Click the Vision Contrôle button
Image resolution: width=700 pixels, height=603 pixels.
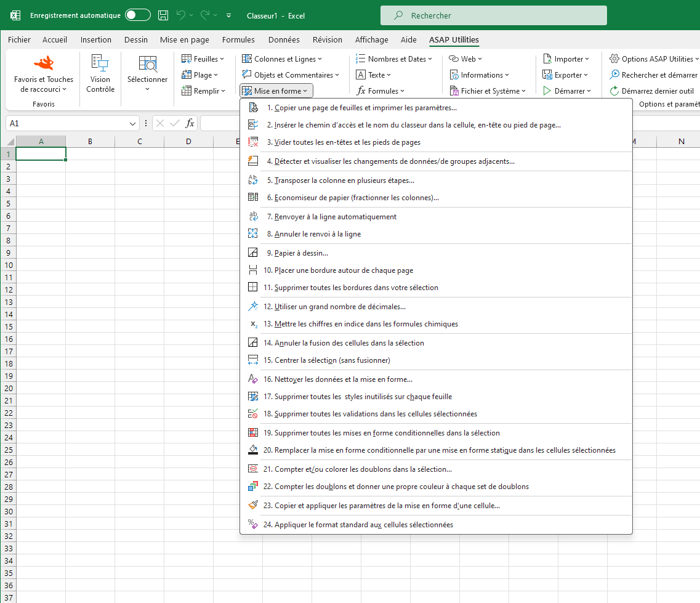point(100,74)
